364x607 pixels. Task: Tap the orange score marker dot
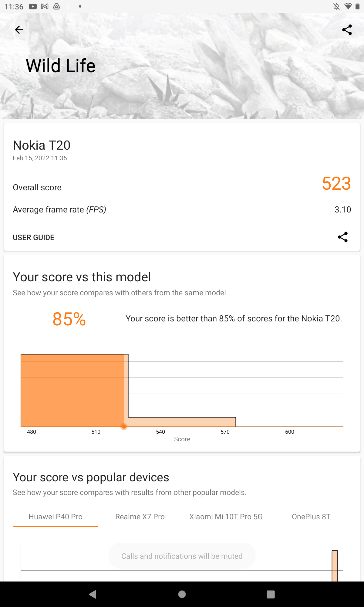tap(124, 426)
